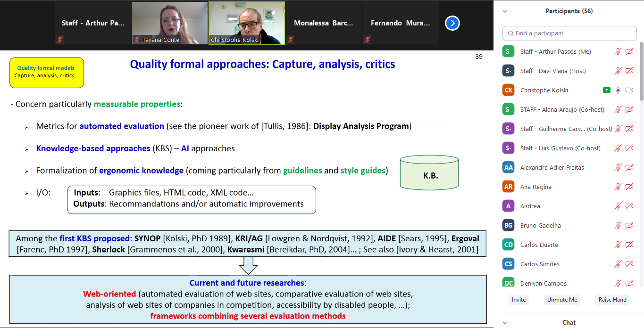
Task: Click camera-off icon beside Bruno Gadelha
Action: pyautogui.click(x=629, y=225)
